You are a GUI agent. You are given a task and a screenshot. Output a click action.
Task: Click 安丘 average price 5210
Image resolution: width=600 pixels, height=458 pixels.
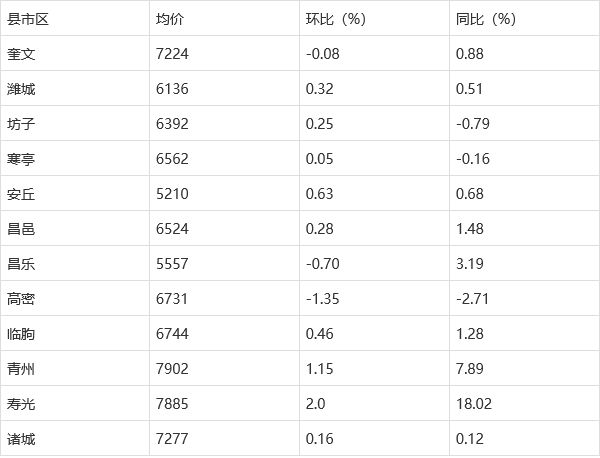173,194
